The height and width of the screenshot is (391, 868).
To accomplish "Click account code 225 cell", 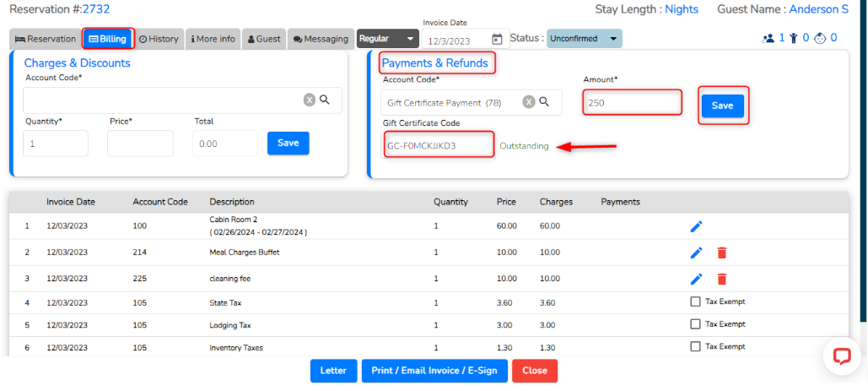I will pos(139,279).
